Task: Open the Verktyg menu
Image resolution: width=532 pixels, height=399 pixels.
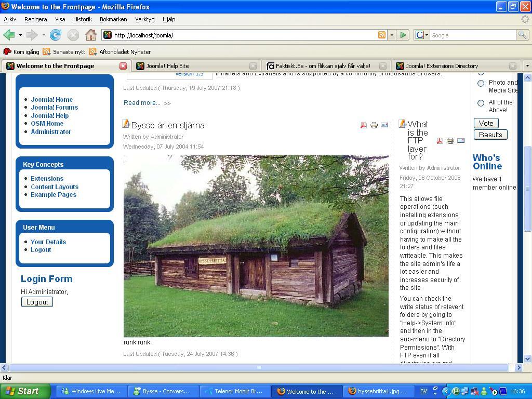Action: (145, 19)
